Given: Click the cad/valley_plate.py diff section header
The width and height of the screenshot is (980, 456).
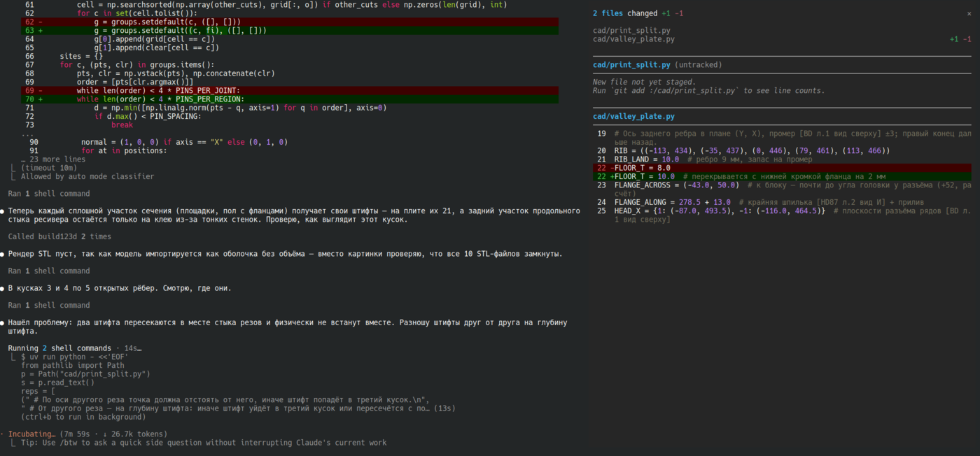Looking at the screenshot, I should [633, 116].
